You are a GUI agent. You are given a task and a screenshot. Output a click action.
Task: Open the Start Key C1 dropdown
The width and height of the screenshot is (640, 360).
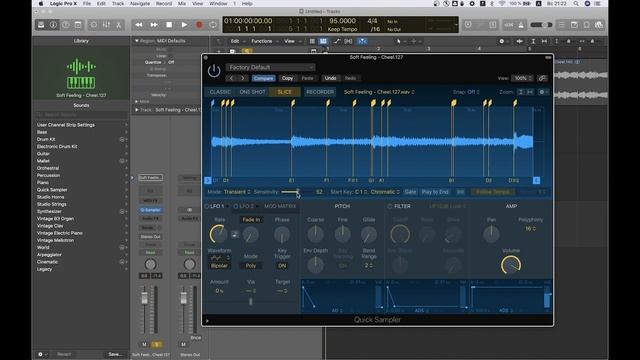(x=361, y=192)
